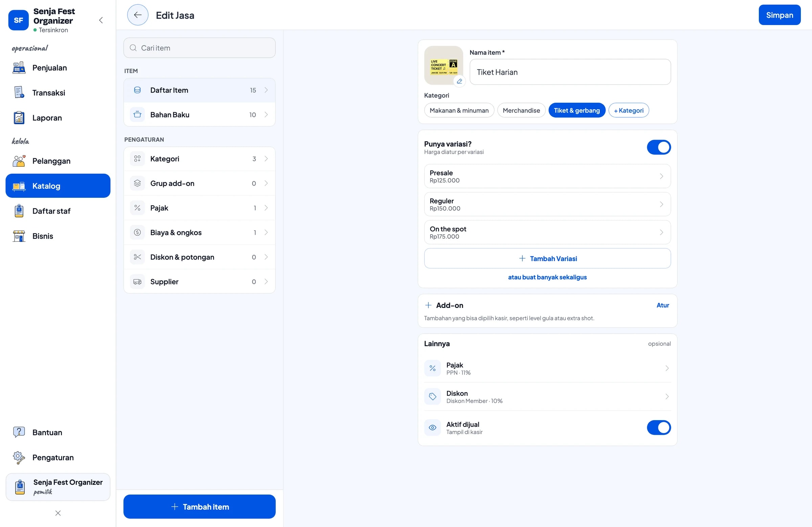Disable the Punya variasi toggle
The image size is (812, 527).
pyautogui.click(x=658, y=147)
